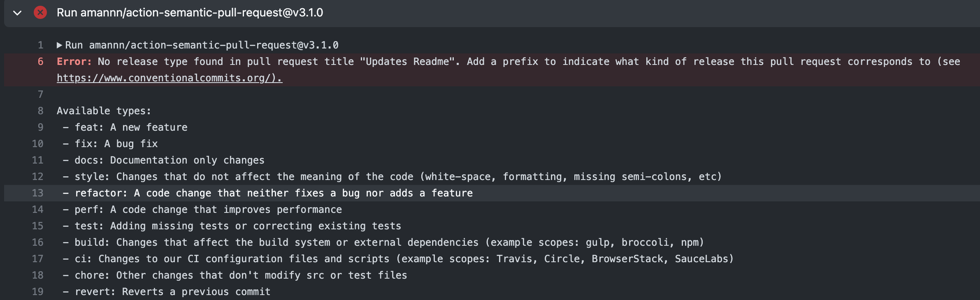Click the step title Run amannn/action-semantic-pull-request@v3.1.0
Viewport: 980px width, 300px height.
pyautogui.click(x=190, y=13)
